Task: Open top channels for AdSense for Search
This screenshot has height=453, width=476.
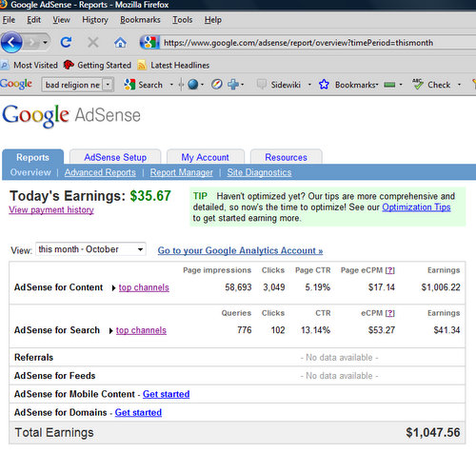Action: 141,330
